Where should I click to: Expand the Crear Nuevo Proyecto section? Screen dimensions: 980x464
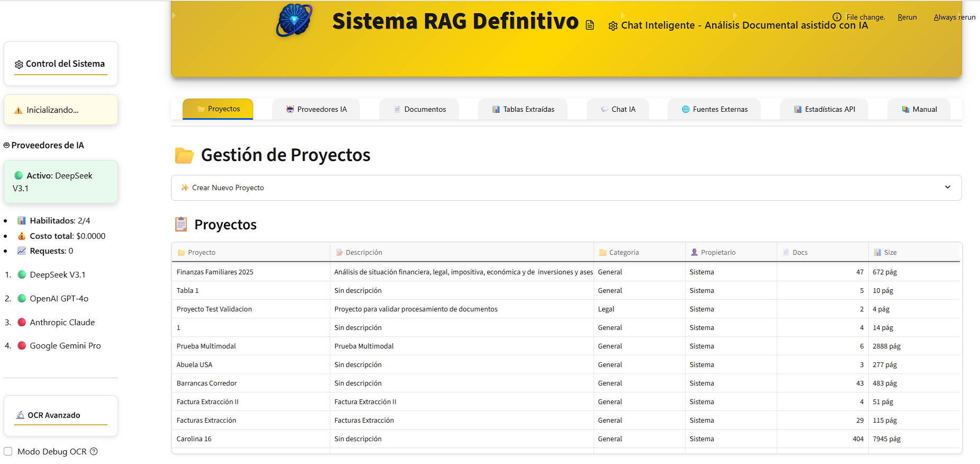(x=228, y=188)
